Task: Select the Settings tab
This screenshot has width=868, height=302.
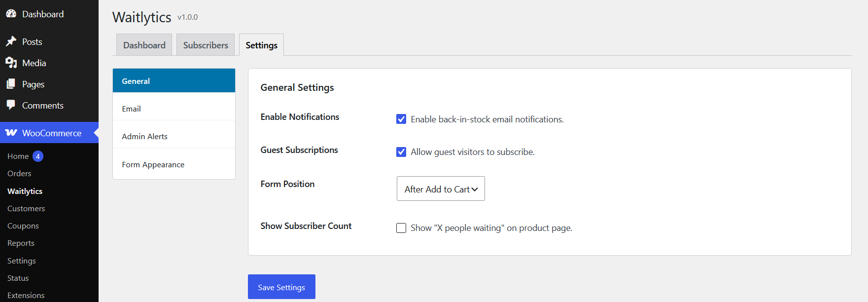Action: 261,45
